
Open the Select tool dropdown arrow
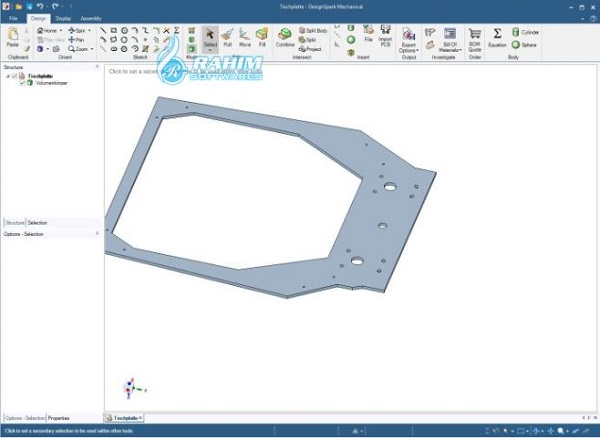(210, 51)
